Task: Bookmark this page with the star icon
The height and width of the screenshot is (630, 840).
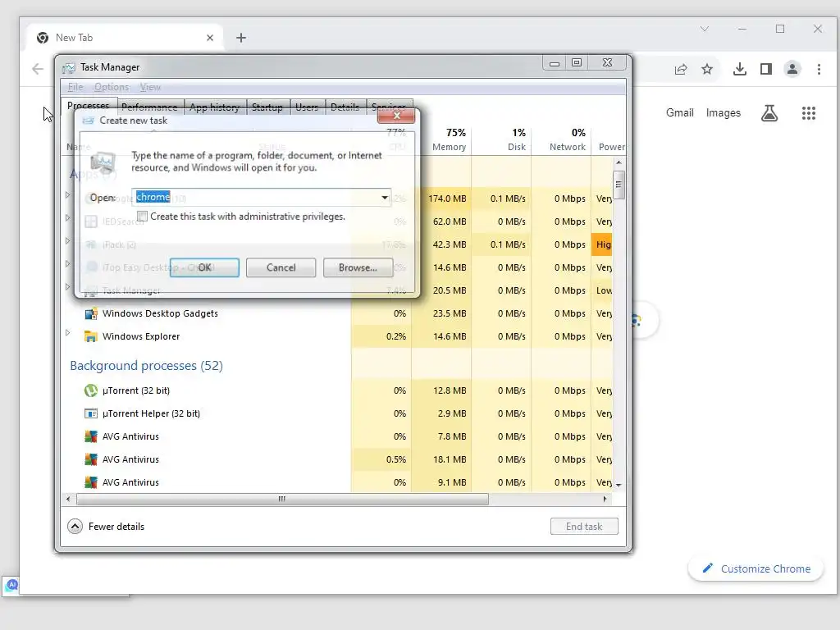Action: coord(707,69)
